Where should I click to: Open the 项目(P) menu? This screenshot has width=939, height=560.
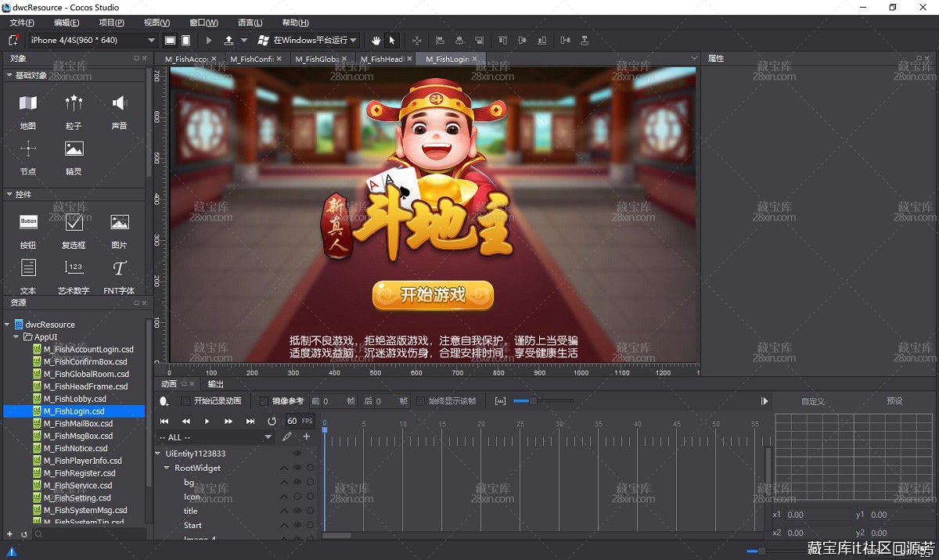tap(111, 23)
